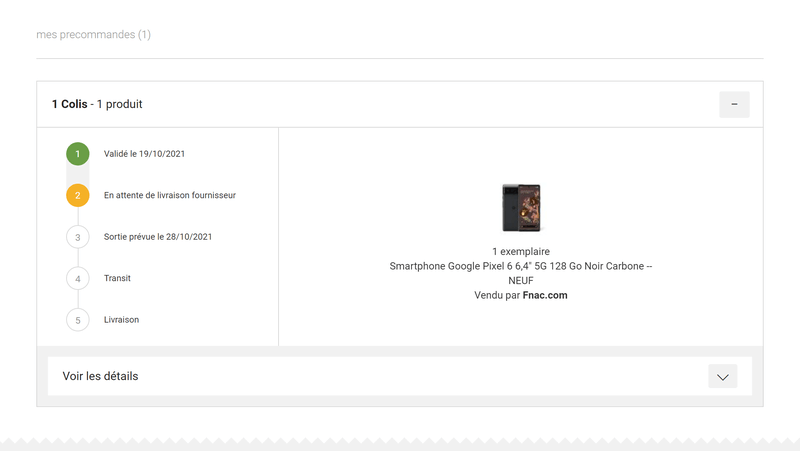Click the step 5 Livraison circle

[x=78, y=320]
